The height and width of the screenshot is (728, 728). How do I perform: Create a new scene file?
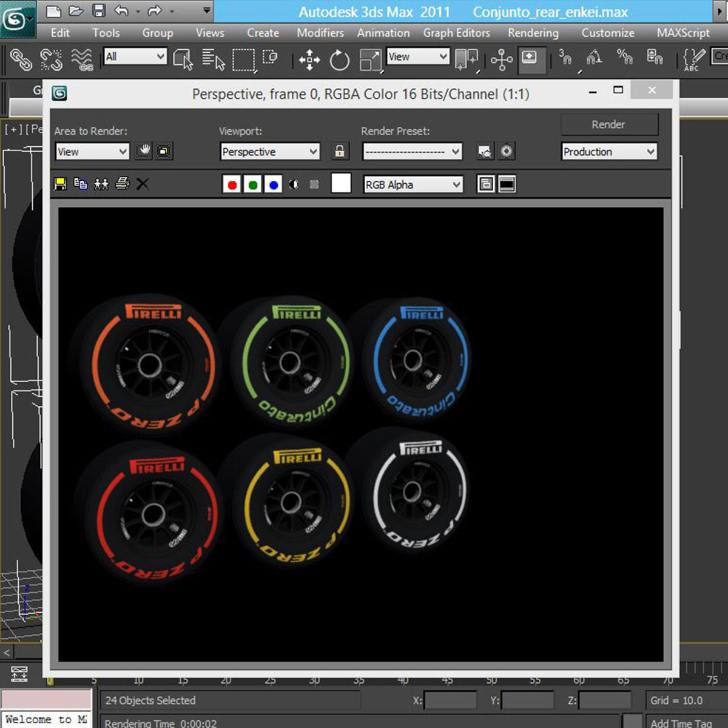[x=53, y=10]
